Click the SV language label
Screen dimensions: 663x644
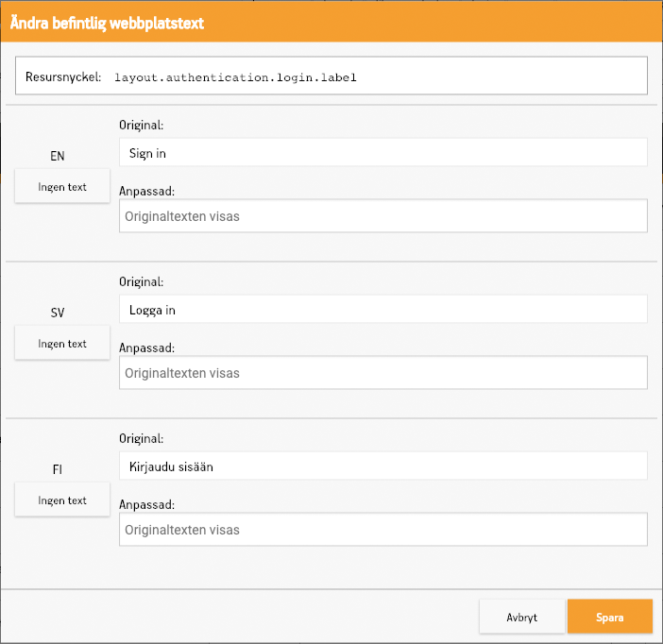(x=58, y=313)
